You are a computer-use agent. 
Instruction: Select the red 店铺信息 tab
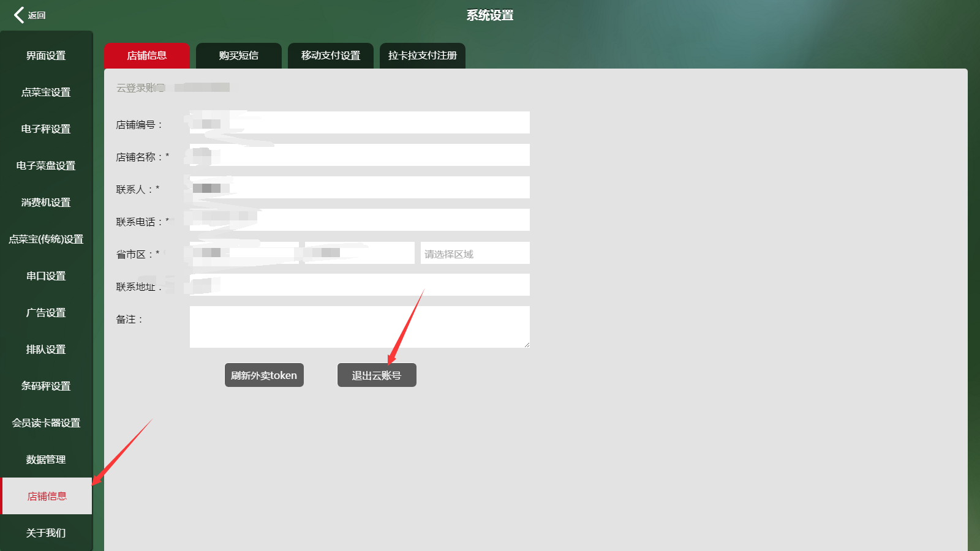(x=147, y=56)
